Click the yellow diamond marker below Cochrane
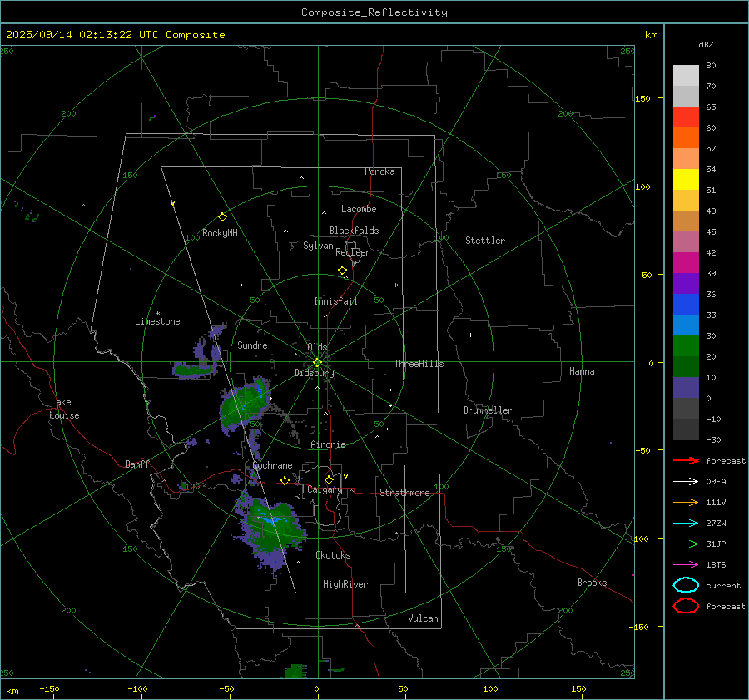 [285, 481]
